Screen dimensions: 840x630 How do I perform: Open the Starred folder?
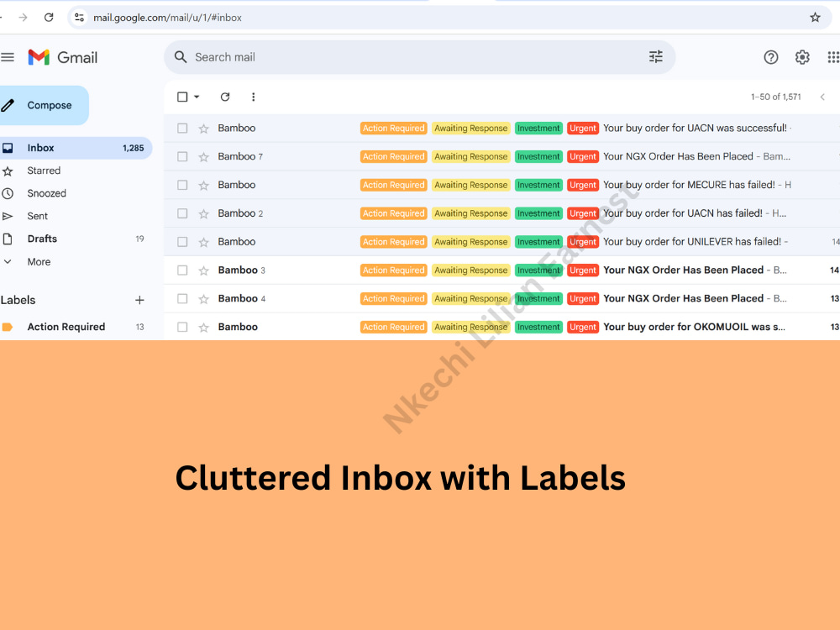pyautogui.click(x=75, y=171)
